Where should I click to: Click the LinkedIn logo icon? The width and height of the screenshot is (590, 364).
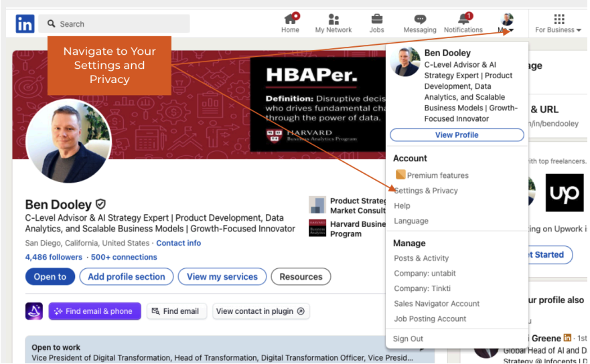[25, 23]
